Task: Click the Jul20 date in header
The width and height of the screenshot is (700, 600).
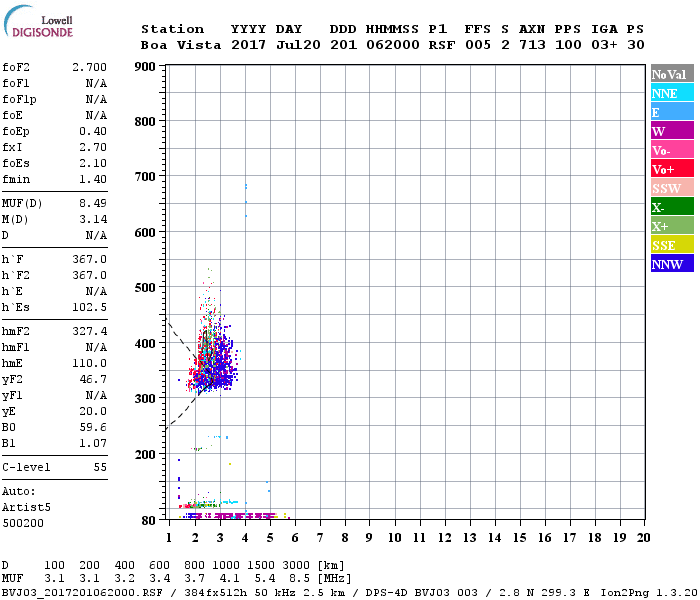Action: point(298,46)
